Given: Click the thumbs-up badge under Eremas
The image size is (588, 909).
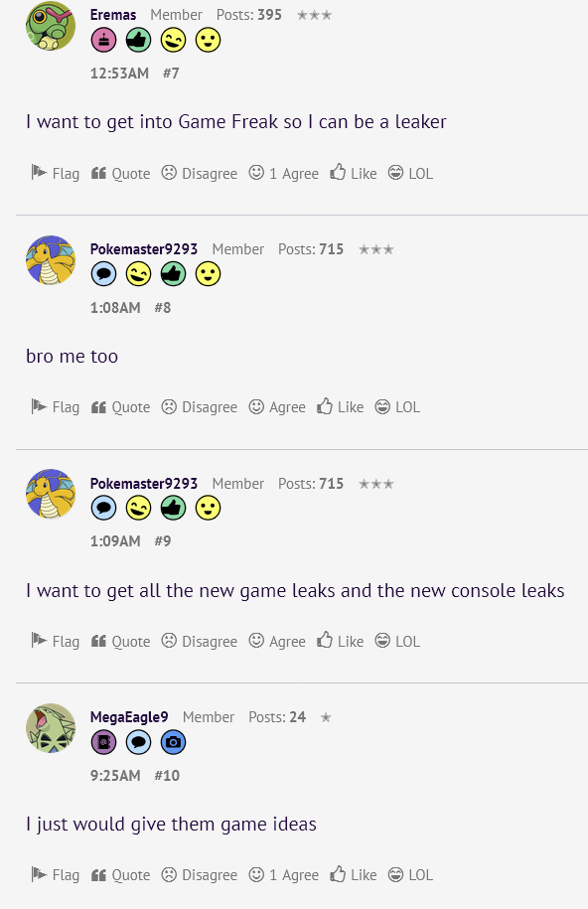Looking at the screenshot, I should (139, 41).
